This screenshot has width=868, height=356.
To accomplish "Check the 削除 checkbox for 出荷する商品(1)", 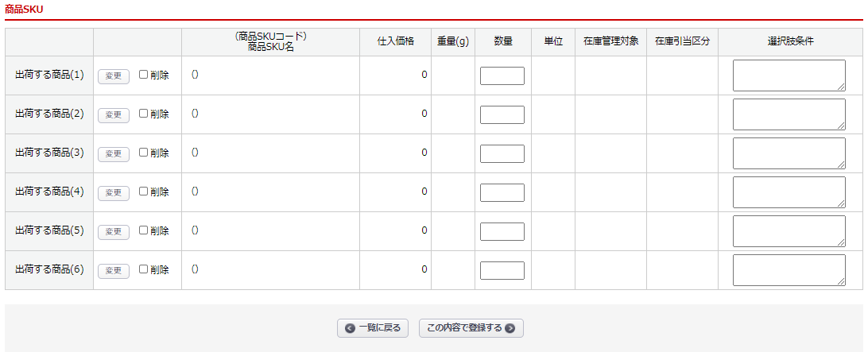I will point(144,75).
